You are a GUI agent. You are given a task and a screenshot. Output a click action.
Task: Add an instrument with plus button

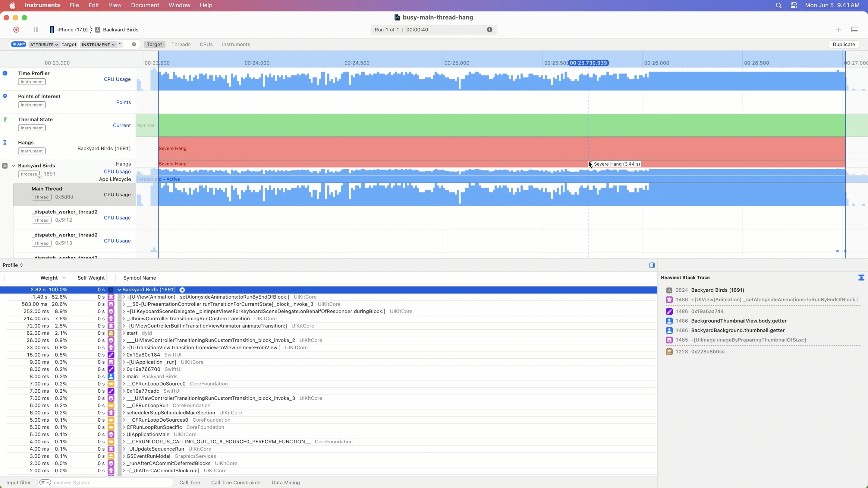[x=838, y=30]
